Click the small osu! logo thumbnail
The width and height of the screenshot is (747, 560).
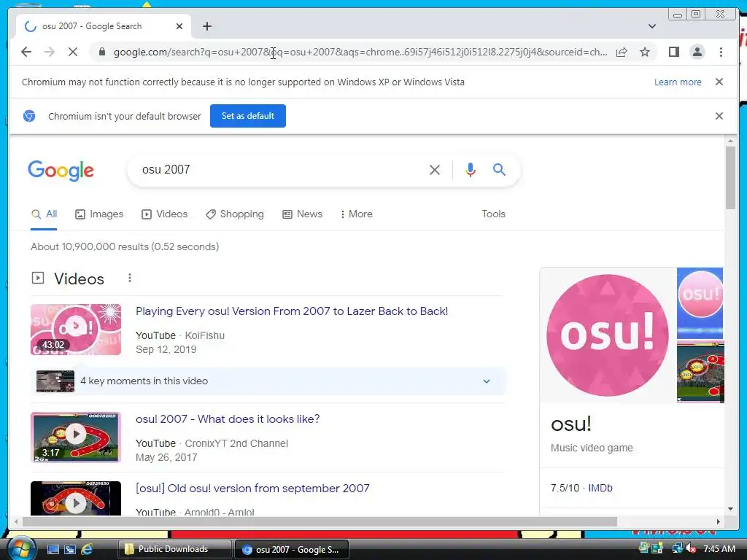click(700, 303)
